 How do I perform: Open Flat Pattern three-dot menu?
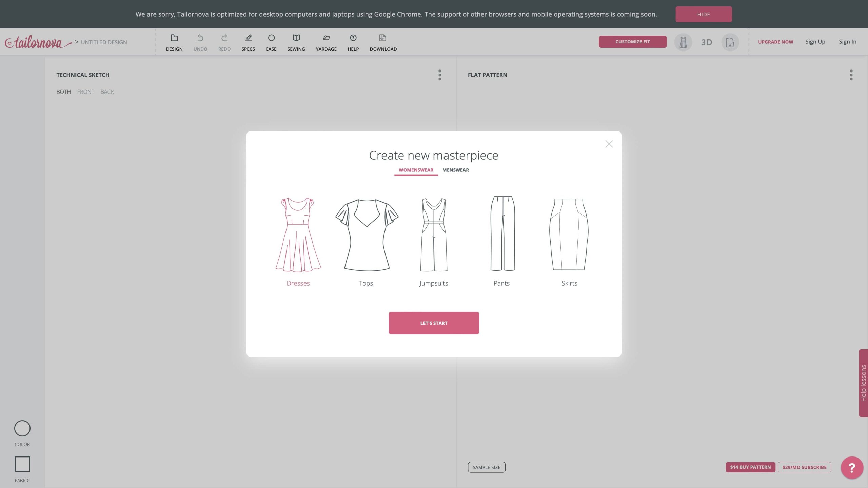tap(851, 75)
